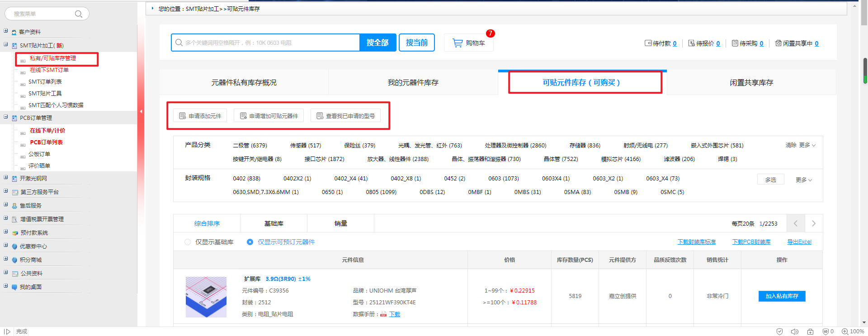The height and width of the screenshot is (336, 868).
Task: Click the PDF datasheet icon
Action: point(383,314)
